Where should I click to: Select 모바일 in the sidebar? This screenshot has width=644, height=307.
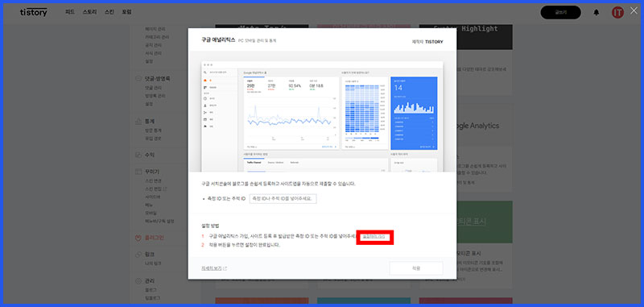point(151,213)
